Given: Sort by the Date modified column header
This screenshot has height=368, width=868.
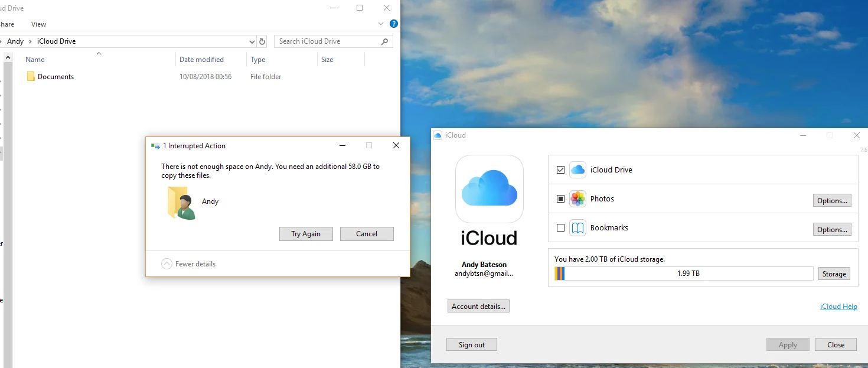Looking at the screenshot, I should coord(201,60).
